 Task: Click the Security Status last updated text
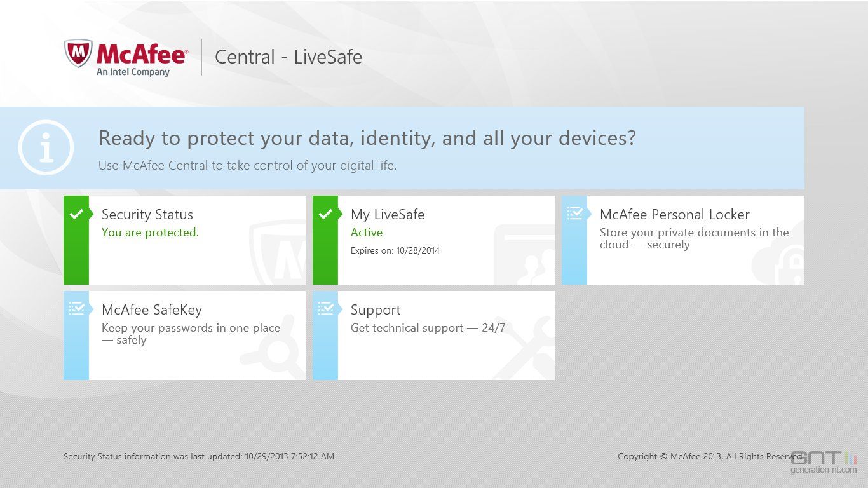click(x=198, y=456)
